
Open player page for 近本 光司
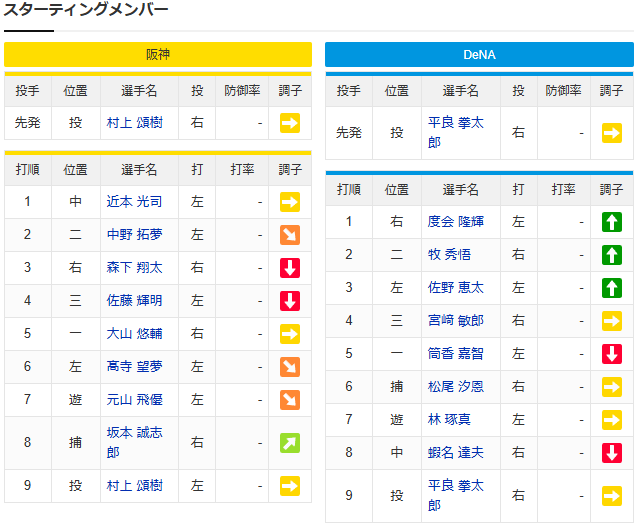(x=134, y=201)
